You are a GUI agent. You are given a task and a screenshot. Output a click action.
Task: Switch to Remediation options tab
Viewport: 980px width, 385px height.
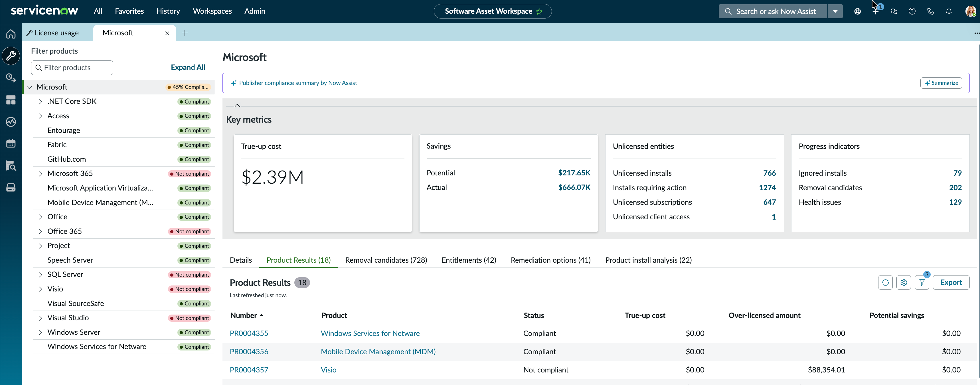(550, 260)
